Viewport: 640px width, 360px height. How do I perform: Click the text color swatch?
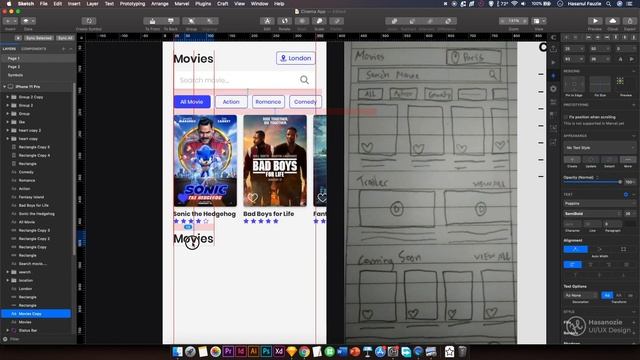(630, 224)
